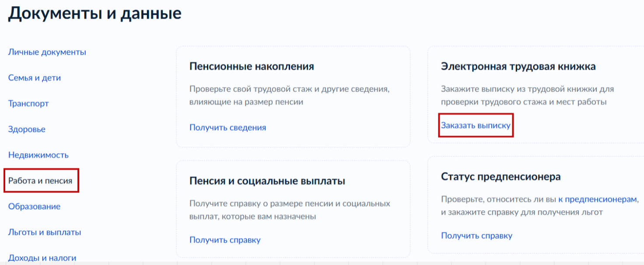Select the Образование sidebar item
The height and width of the screenshot is (265, 644).
[x=34, y=206]
